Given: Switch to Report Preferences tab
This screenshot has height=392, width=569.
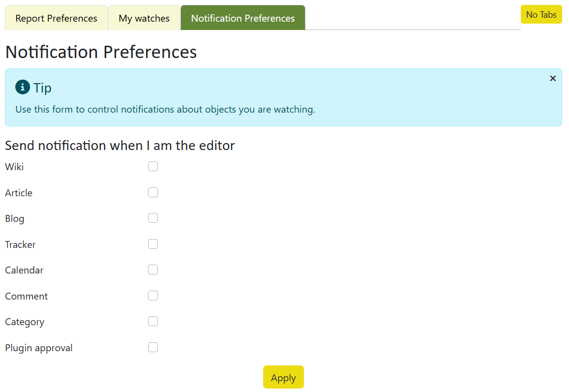Looking at the screenshot, I should pyautogui.click(x=56, y=18).
